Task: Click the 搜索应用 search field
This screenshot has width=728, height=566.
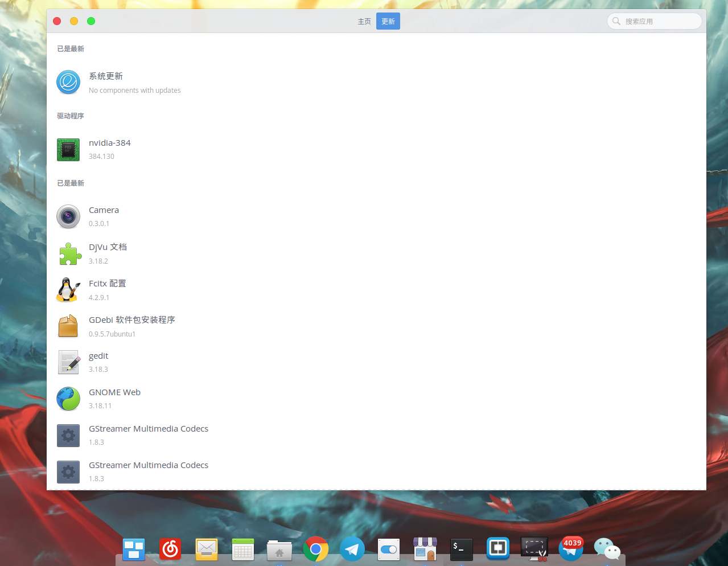Action: click(x=655, y=22)
